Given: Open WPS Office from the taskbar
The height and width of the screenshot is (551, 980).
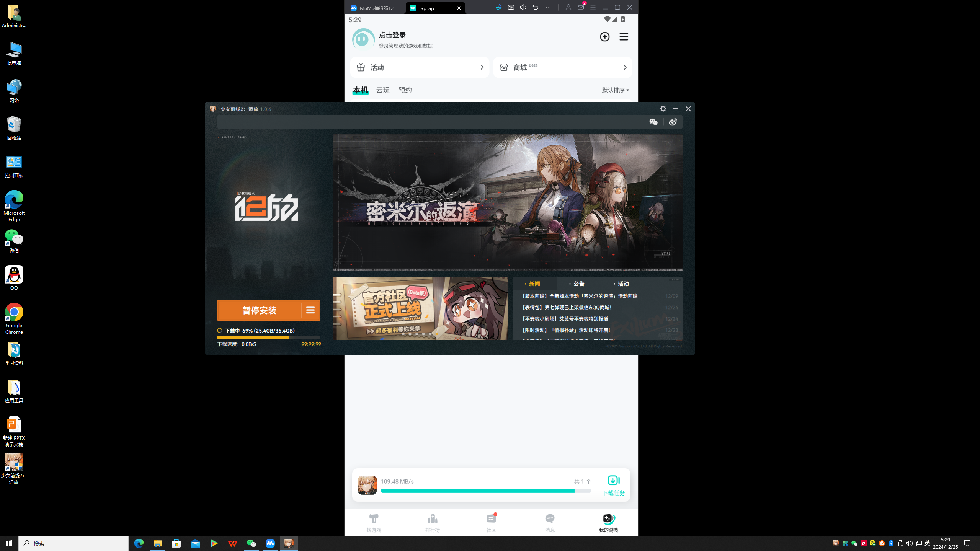Looking at the screenshot, I should point(232,543).
